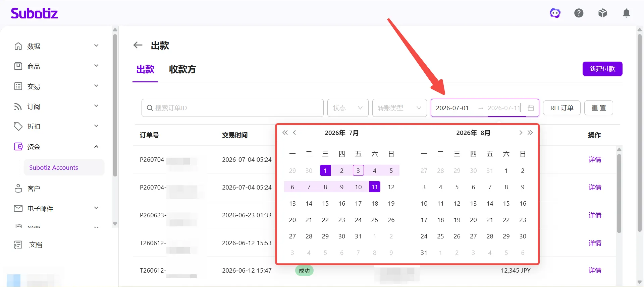This screenshot has width=644, height=287.
Task: Collapse the 资金 menu chevron
Action: click(x=96, y=147)
